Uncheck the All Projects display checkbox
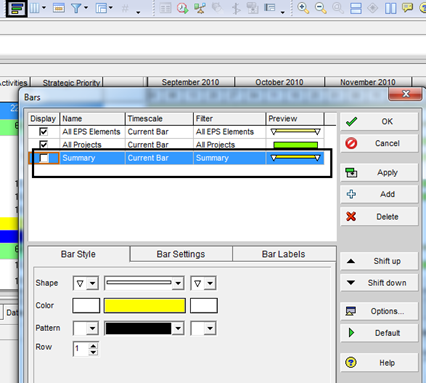The image size is (426, 383). coord(43,145)
